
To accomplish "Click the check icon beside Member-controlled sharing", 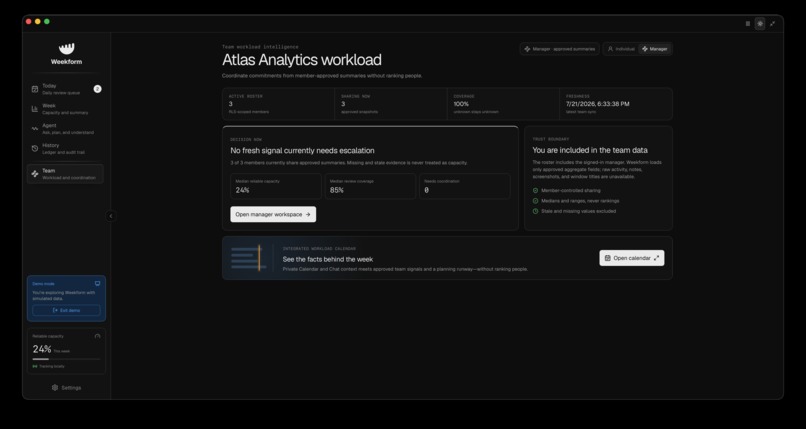I will tap(536, 191).
